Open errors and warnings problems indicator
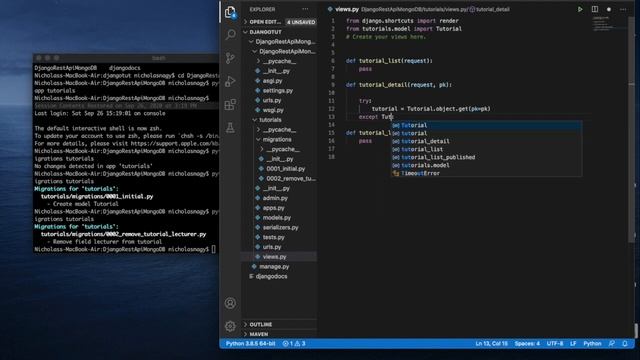 294,344
